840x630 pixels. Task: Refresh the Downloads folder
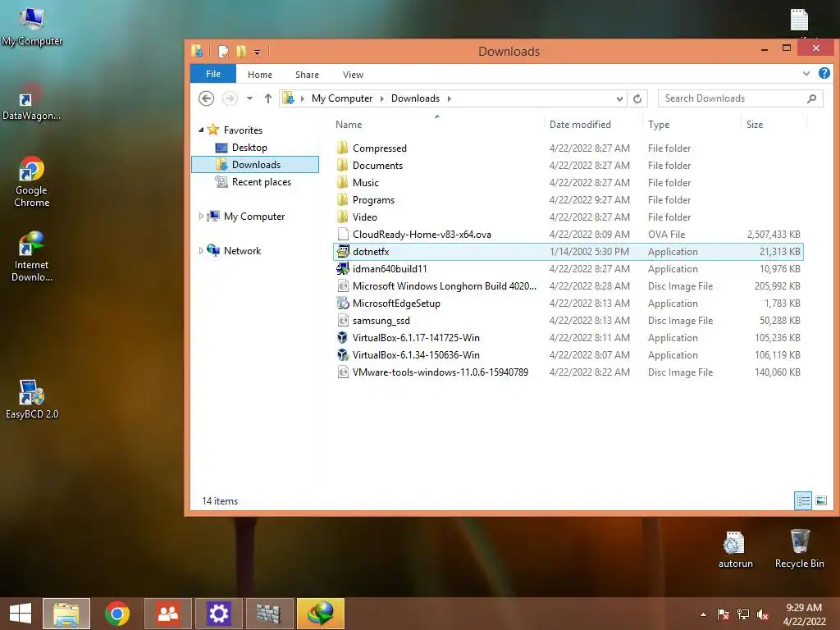tap(637, 98)
